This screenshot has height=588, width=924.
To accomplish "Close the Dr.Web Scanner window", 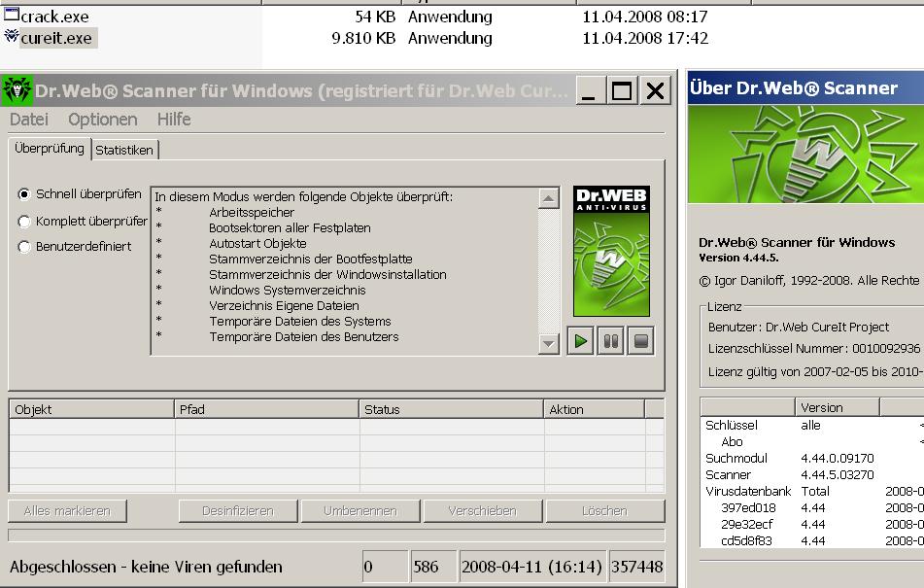I will [655, 91].
